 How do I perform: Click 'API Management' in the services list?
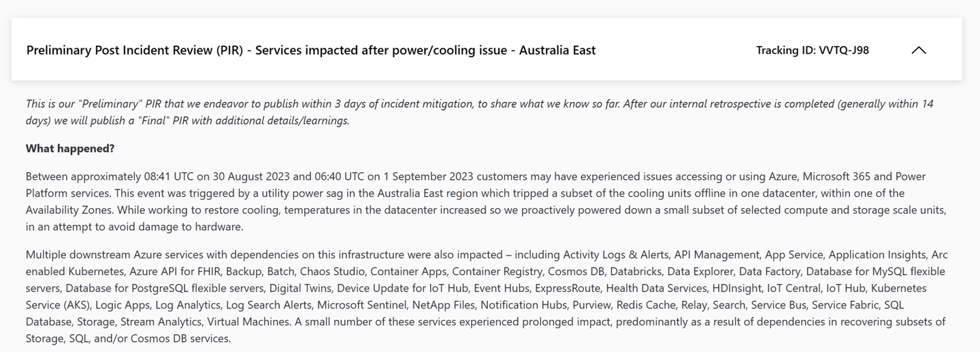pyautogui.click(x=717, y=255)
